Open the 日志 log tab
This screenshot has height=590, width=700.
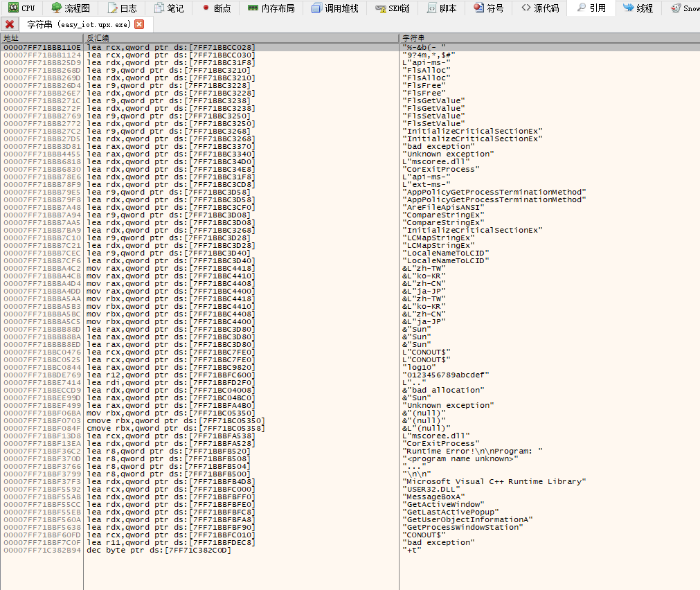click(122, 8)
